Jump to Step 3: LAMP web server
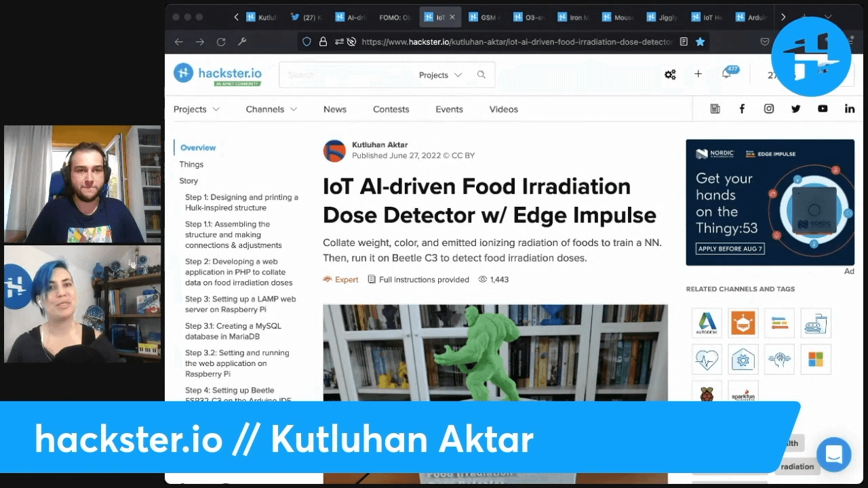 tap(240, 304)
